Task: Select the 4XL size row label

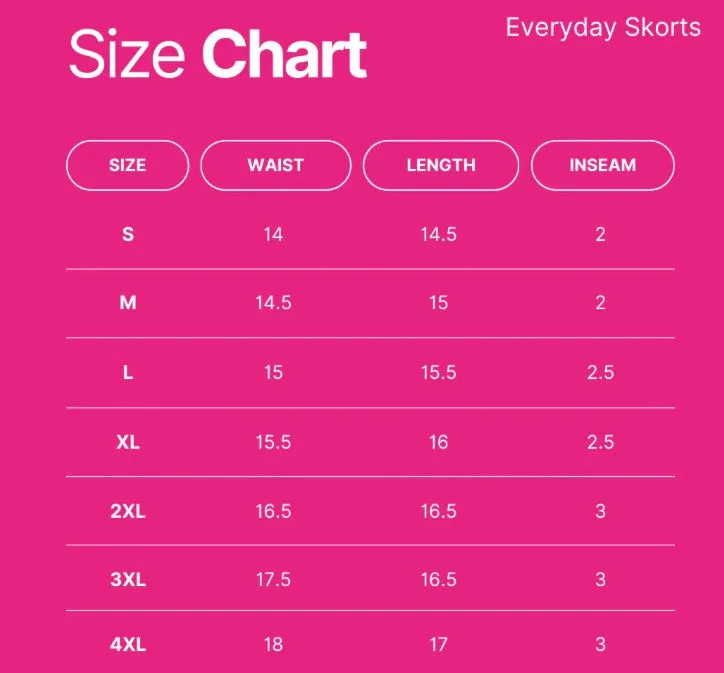Action: coord(128,644)
